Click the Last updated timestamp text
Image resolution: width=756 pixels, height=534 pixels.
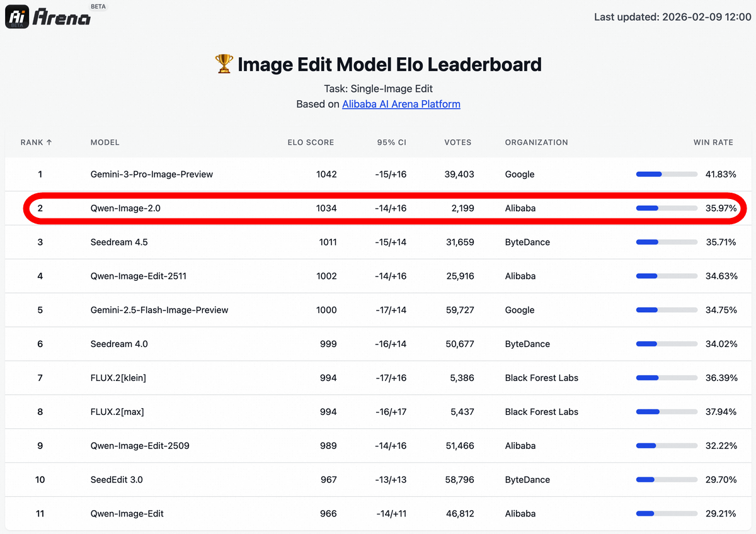(x=672, y=17)
